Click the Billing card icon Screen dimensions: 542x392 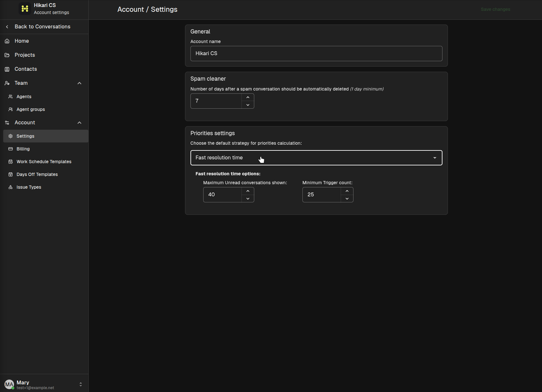pyautogui.click(x=11, y=149)
